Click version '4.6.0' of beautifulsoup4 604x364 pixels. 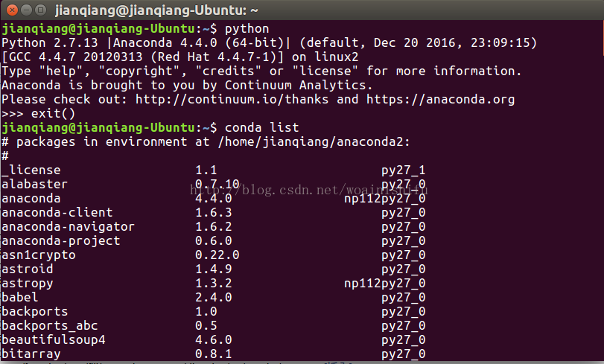coord(214,339)
